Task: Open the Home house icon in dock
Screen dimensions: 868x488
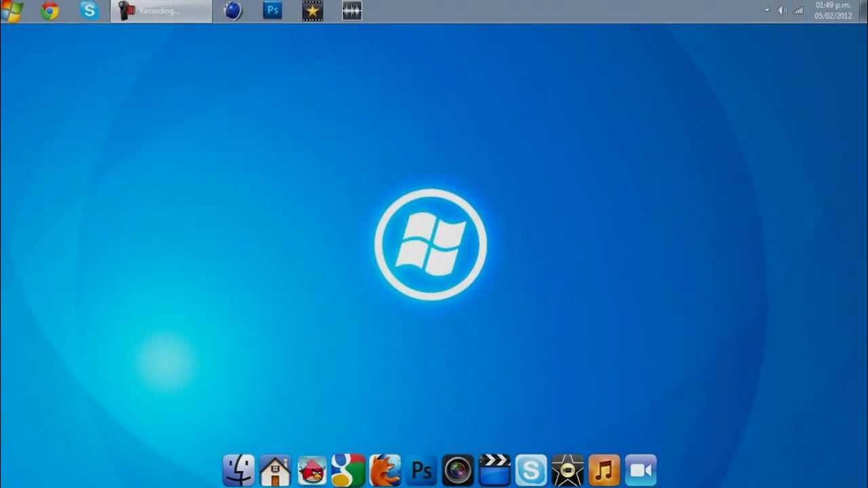Action: click(x=275, y=470)
